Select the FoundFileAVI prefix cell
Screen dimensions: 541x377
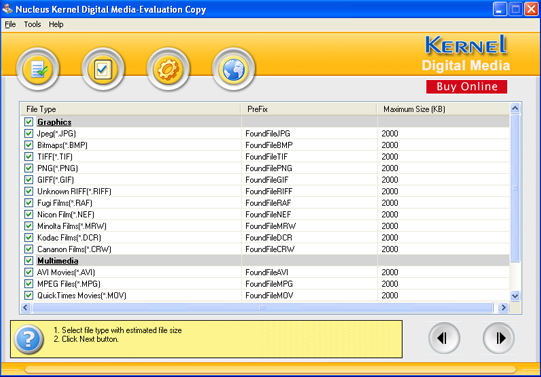(x=267, y=272)
